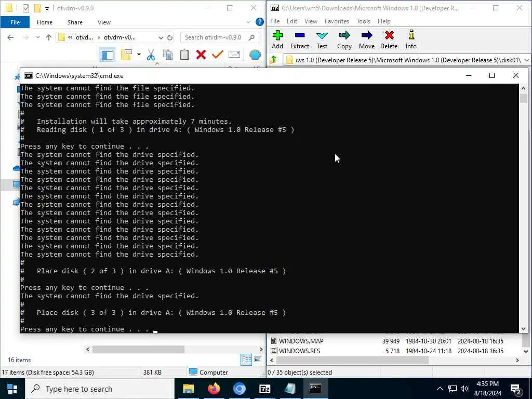The height and width of the screenshot is (399, 532).
Task: Click the properties quick access icon in Explorer title bar
Action: tap(26, 8)
